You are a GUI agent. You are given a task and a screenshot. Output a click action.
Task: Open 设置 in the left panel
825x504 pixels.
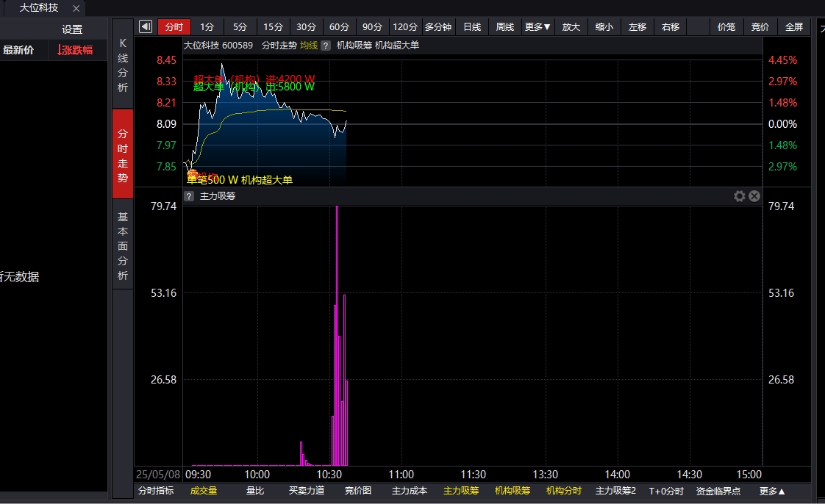72,29
